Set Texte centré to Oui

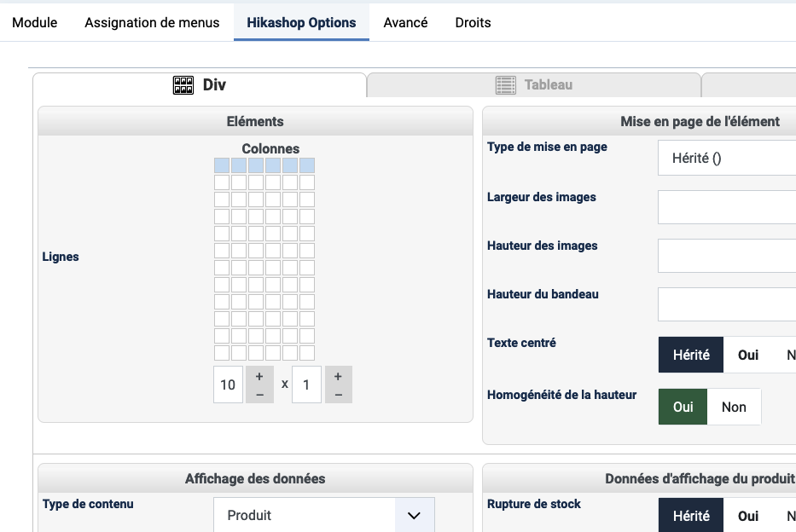(x=748, y=355)
